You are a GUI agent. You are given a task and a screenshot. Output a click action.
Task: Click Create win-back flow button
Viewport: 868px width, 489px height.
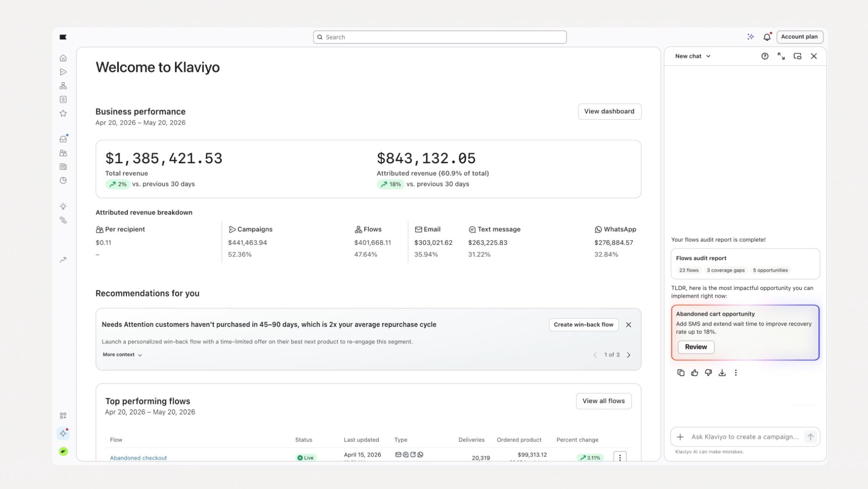coord(583,325)
